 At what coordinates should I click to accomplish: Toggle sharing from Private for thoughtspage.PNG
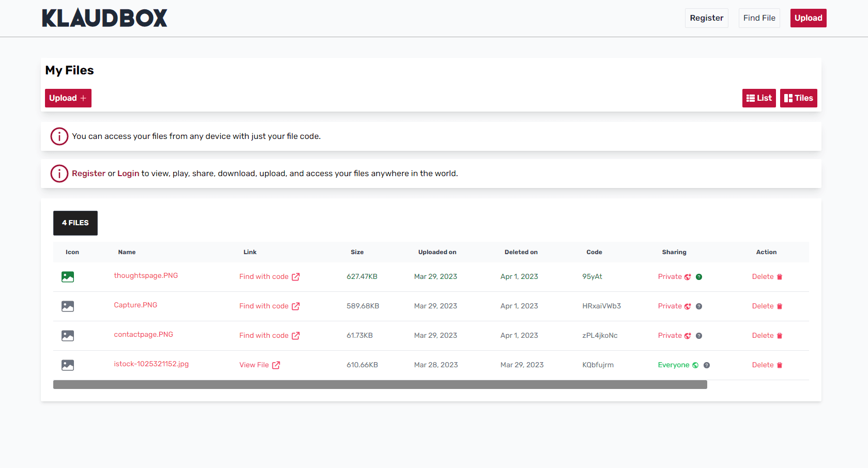pyautogui.click(x=674, y=277)
